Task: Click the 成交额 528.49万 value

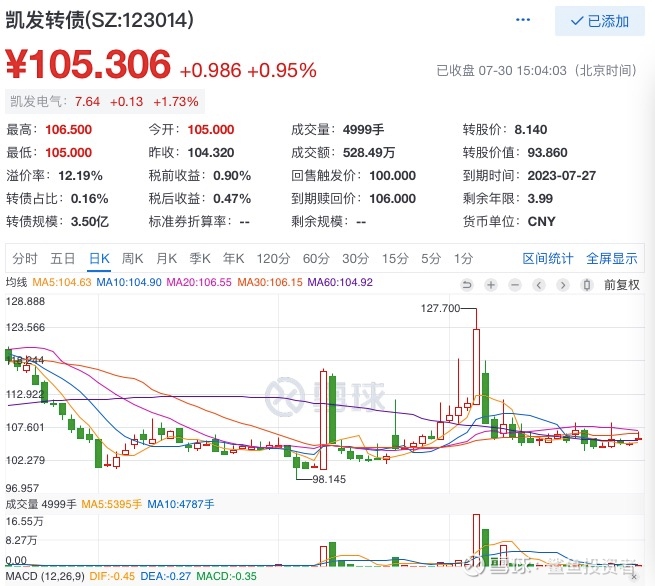Action: point(369,152)
